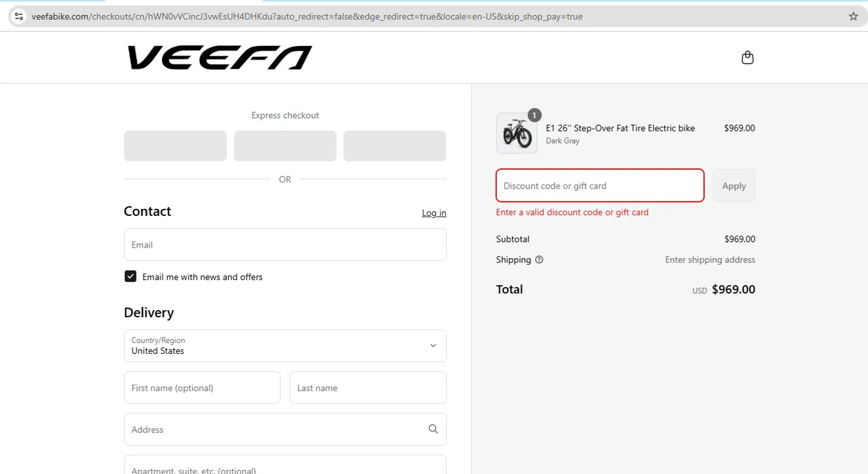The image size is (868, 474).
Task: Click the 'Express checkout' heading
Action: [285, 115]
